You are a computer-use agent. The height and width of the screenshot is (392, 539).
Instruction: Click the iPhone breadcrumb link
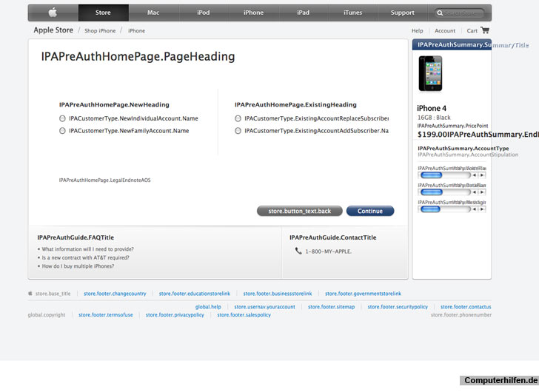pyautogui.click(x=136, y=31)
